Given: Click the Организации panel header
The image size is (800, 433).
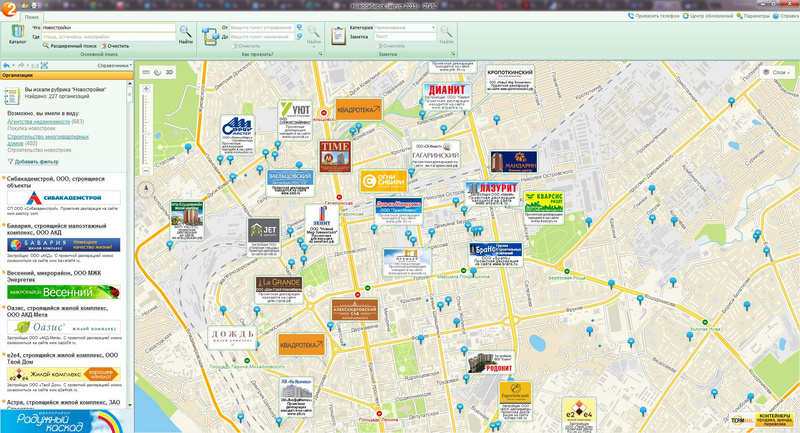Looking at the screenshot, I should point(67,75).
